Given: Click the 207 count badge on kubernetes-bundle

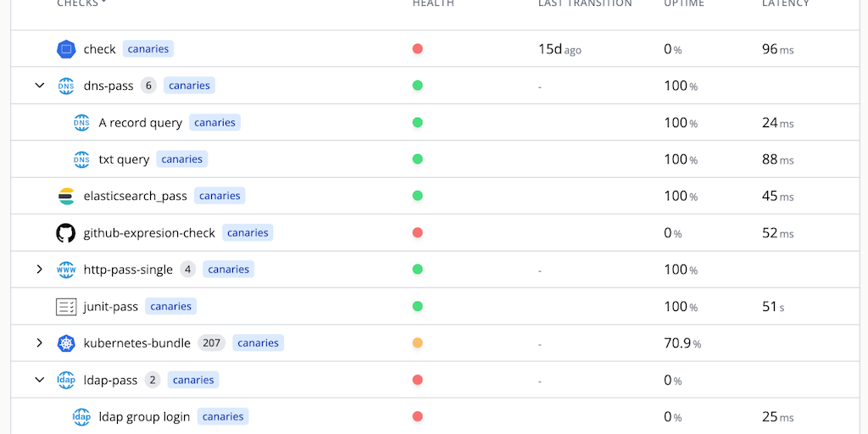Looking at the screenshot, I should [x=211, y=343].
